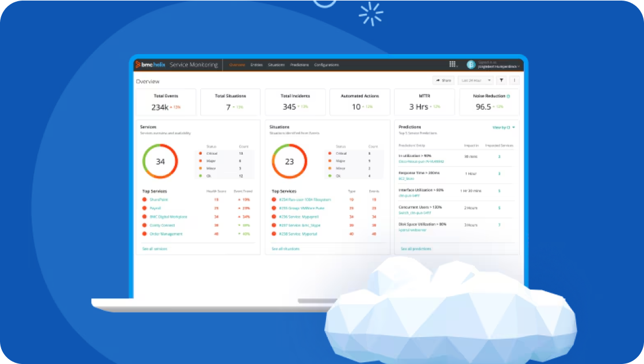Select Major row in Situations status table

tap(354, 161)
